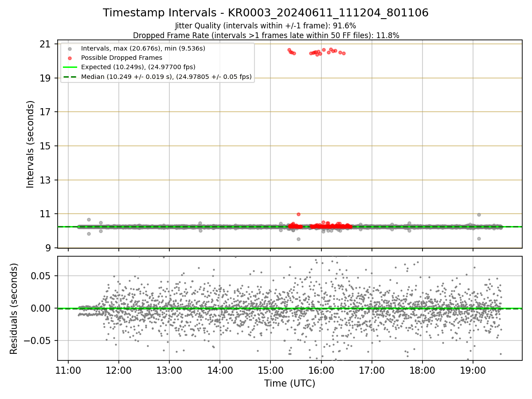Click legend entry 'Expected (10.249s), (24.97700 fps)'
The width and height of the screenshot is (532, 399).
[138, 67]
